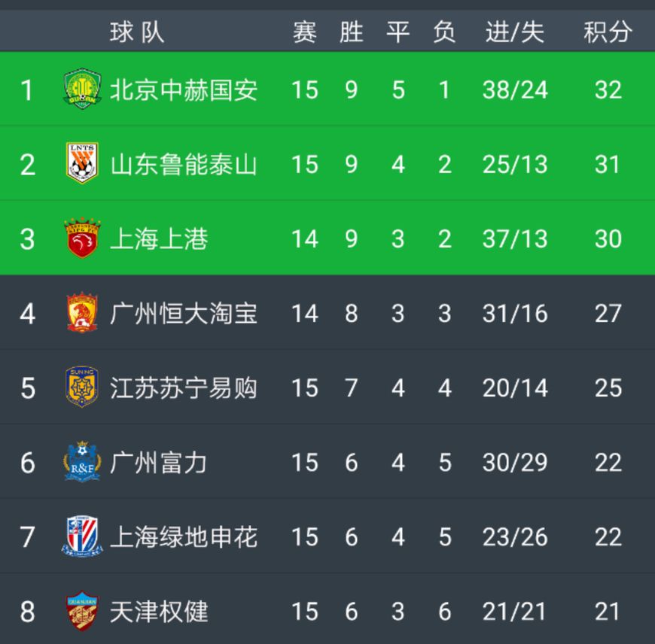Click the 赛 matches played column header

pyautogui.click(x=304, y=32)
